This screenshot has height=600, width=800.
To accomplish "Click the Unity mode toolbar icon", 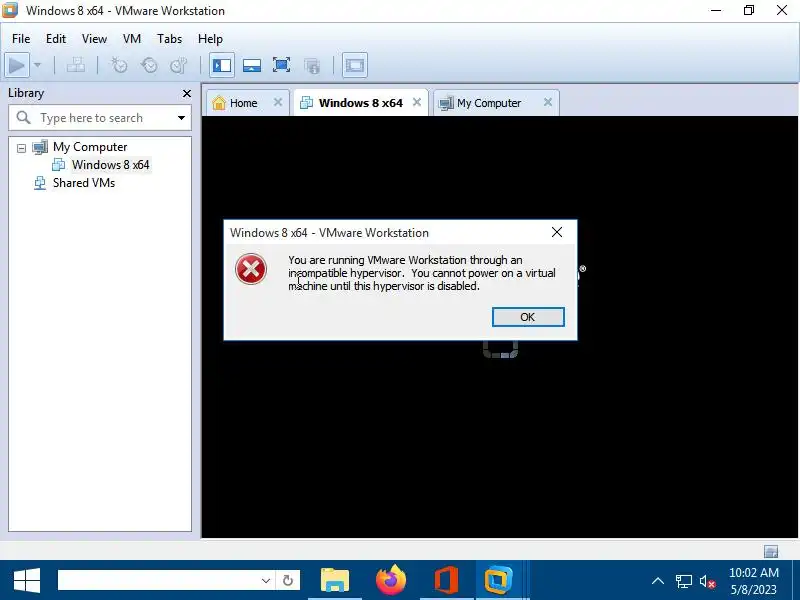I will [312, 65].
